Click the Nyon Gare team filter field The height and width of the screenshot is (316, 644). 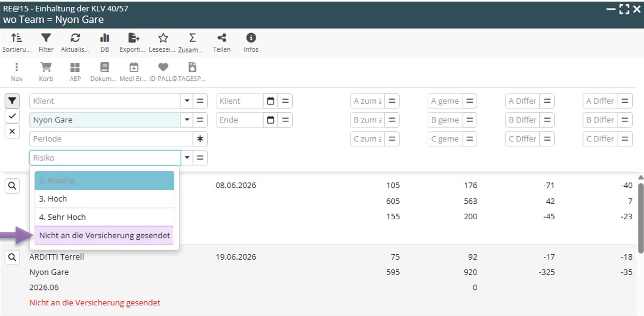tap(105, 120)
